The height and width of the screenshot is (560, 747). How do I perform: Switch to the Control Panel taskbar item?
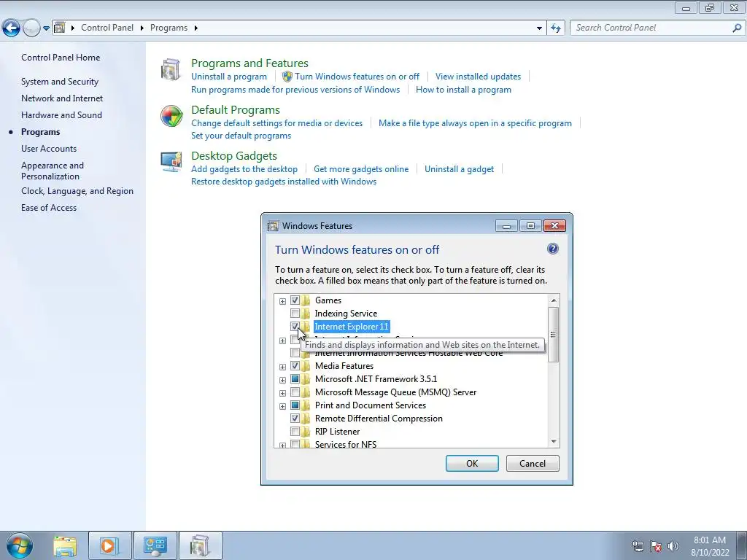(155, 545)
